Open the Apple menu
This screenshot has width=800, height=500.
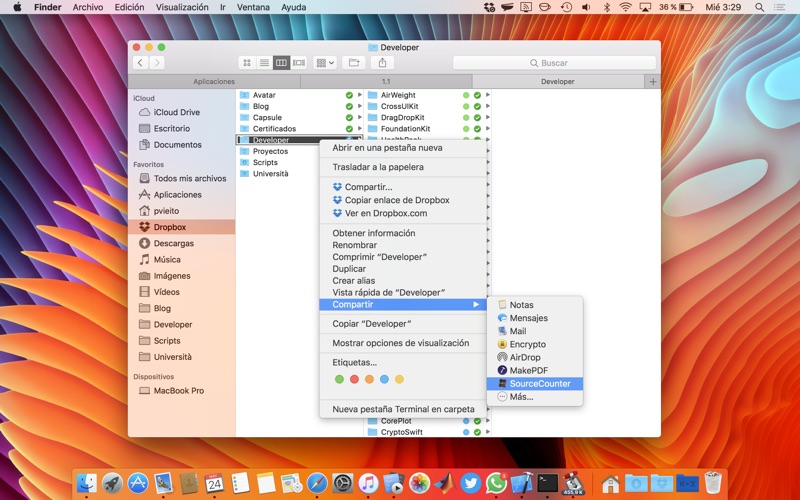pyautogui.click(x=17, y=7)
